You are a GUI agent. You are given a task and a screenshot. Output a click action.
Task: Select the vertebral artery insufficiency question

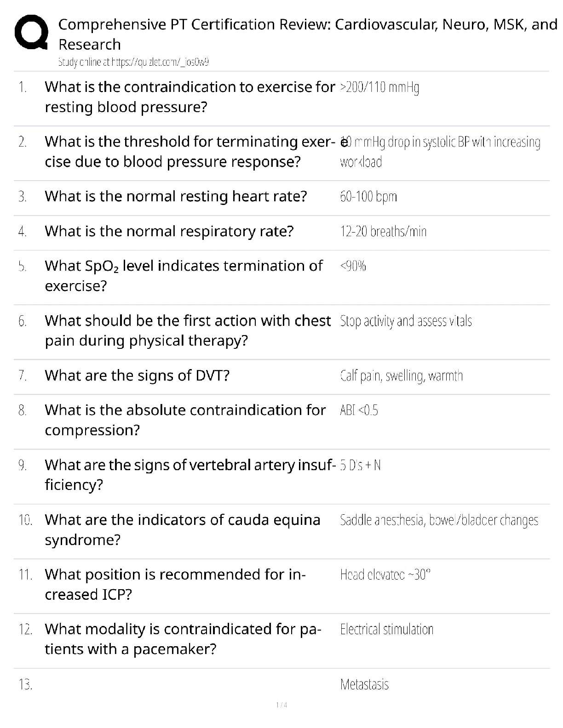[190, 475]
